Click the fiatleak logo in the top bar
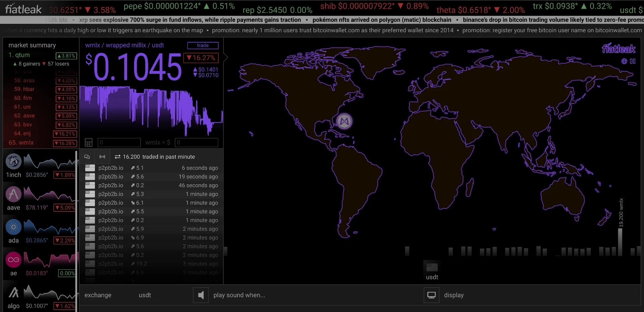 (23, 9)
